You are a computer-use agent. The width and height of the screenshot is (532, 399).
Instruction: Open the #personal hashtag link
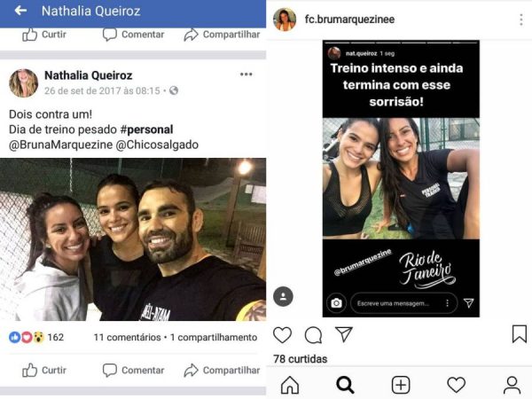coord(146,129)
